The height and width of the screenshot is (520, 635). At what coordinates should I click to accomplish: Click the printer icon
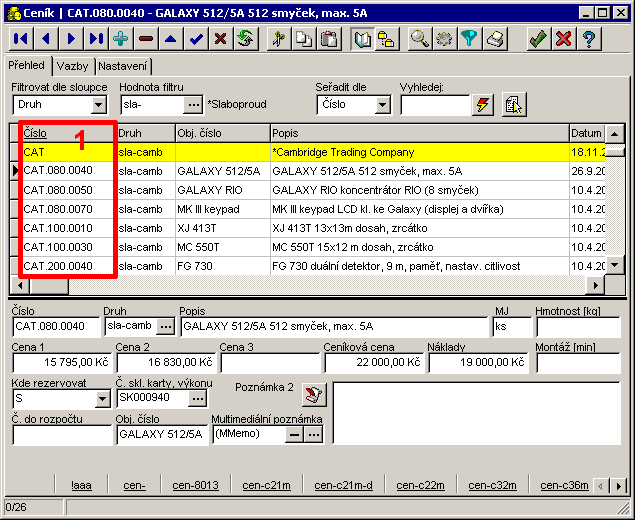(x=494, y=39)
